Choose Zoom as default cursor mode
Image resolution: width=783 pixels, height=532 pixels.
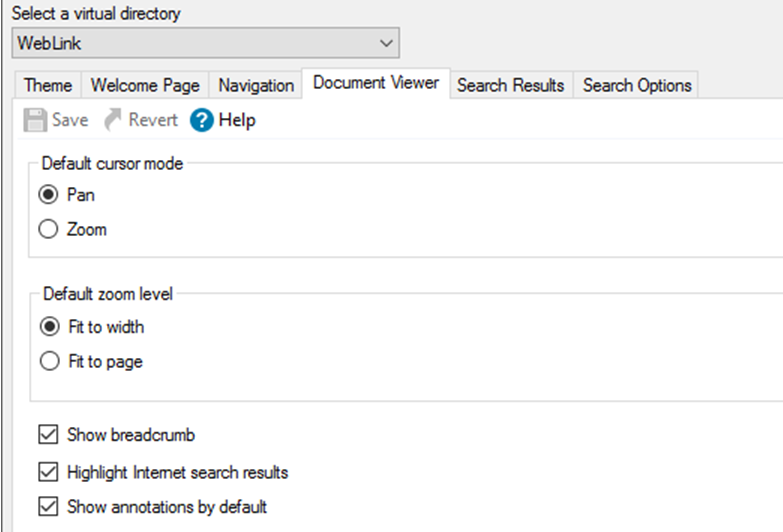[x=48, y=229]
